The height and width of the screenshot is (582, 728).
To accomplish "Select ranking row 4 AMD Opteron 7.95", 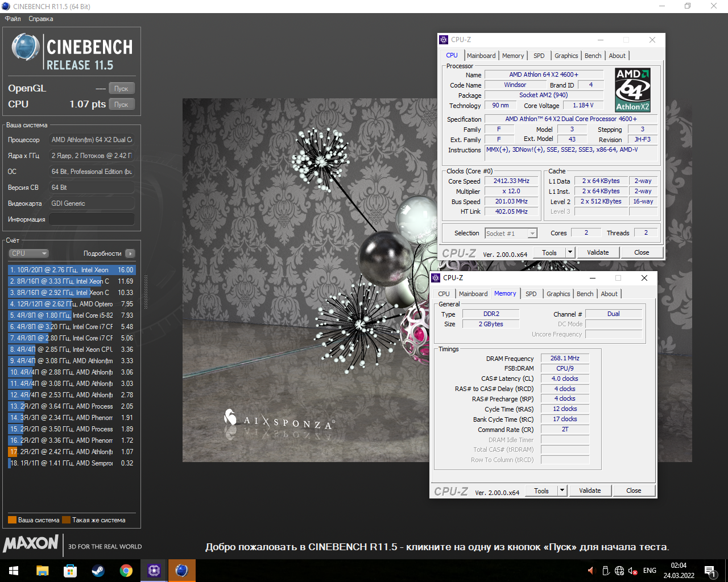I will [x=72, y=304].
